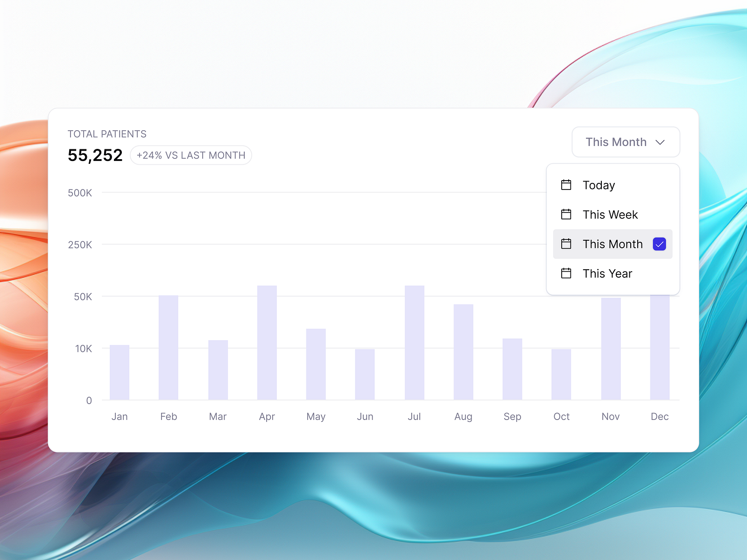Select the Sep bar in the chart
The width and height of the screenshot is (747, 560).
(x=513, y=369)
